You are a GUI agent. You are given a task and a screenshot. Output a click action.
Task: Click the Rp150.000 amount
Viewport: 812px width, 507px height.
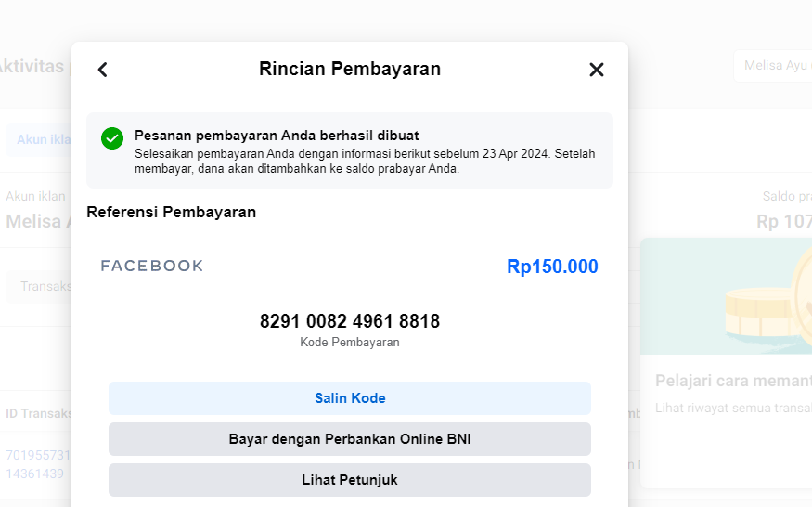552,266
